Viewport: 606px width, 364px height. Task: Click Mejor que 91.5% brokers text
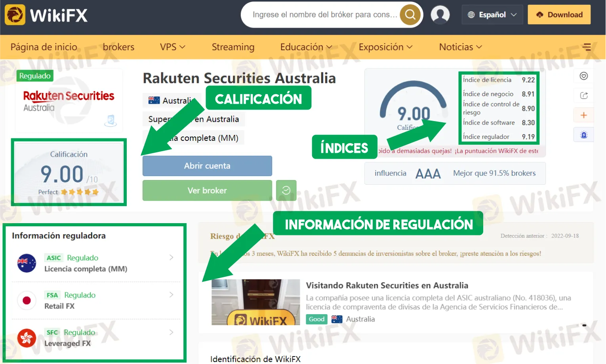pyautogui.click(x=494, y=173)
